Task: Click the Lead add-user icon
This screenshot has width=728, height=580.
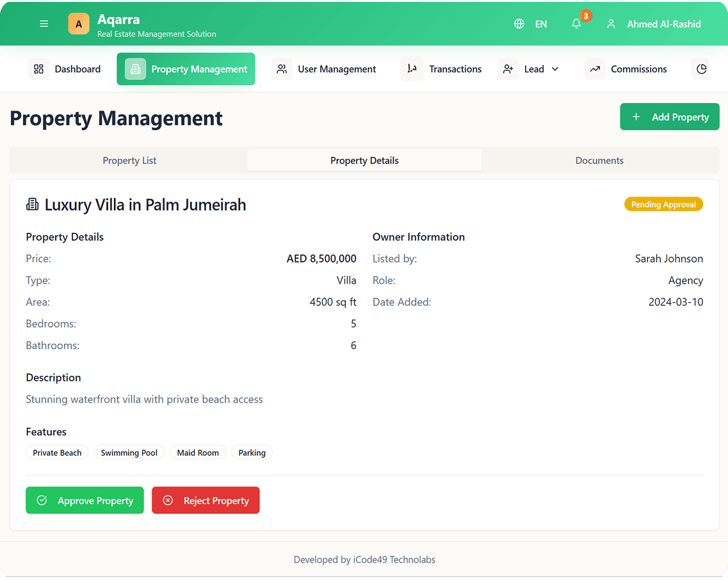Action: pos(508,68)
